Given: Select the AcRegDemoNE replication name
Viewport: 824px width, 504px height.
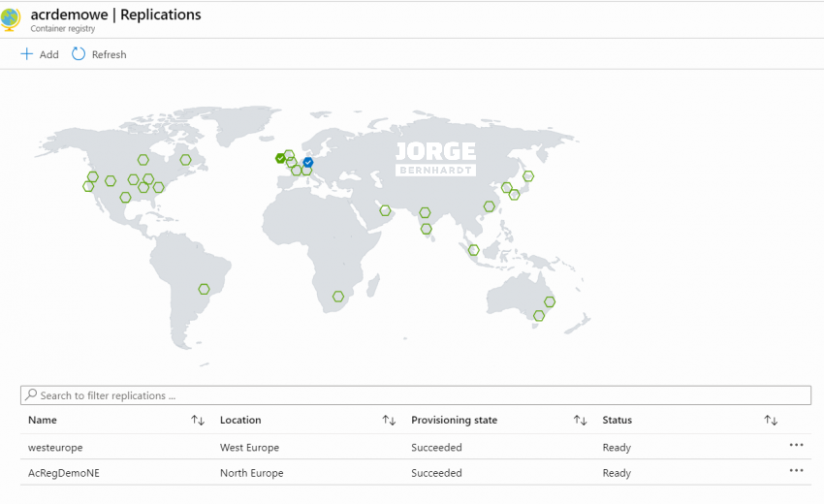Looking at the screenshot, I should coord(64,473).
